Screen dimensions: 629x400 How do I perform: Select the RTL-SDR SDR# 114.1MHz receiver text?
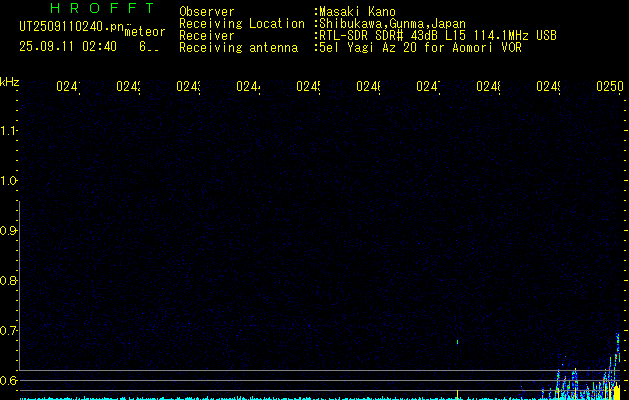click(438, 36)
